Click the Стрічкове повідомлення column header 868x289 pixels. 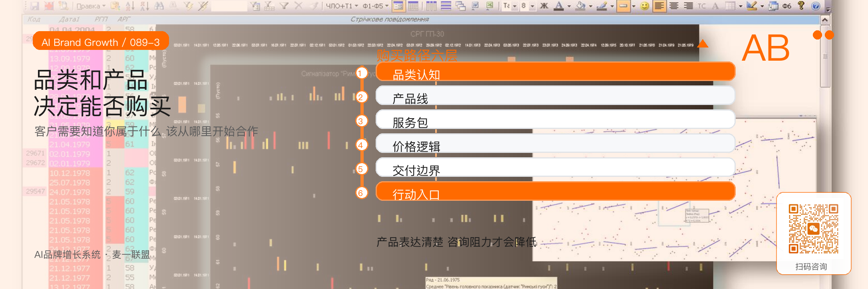(x=390, y=19)
